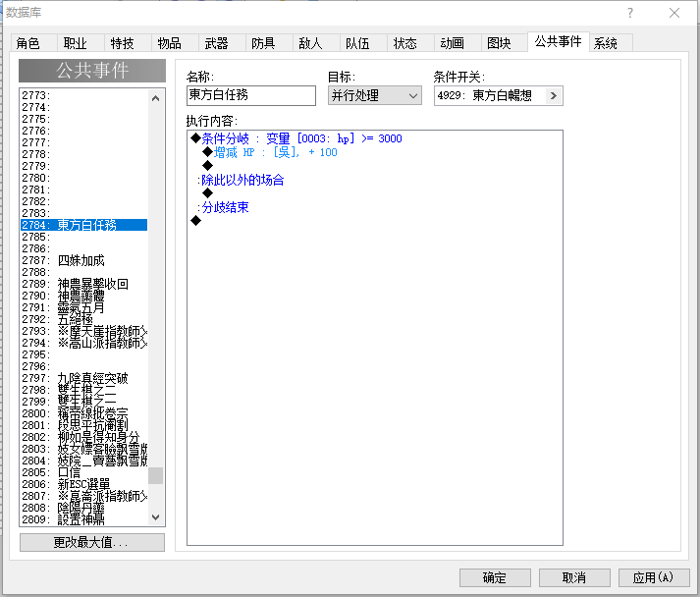Click the scrollbar thumb in event list

click(155, 475)
